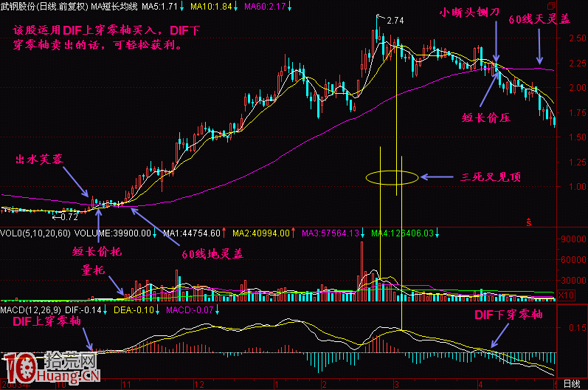Click the MA1:44754.60 volume readout

192,233
